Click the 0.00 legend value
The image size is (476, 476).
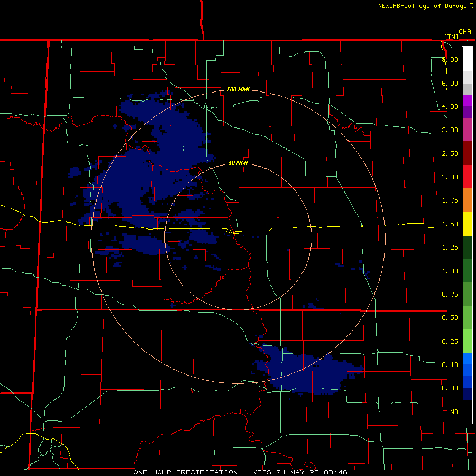(450, 388)
